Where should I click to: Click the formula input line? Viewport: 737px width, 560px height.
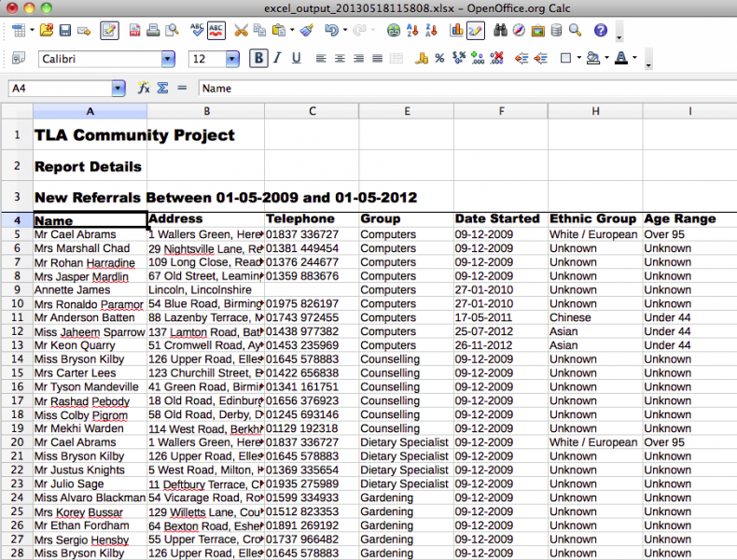[x=467, y=89]
